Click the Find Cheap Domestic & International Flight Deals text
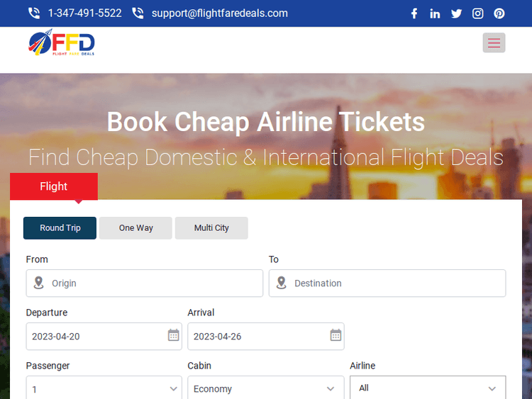Screen dimensions: 532x399 (x=266, y=157)
